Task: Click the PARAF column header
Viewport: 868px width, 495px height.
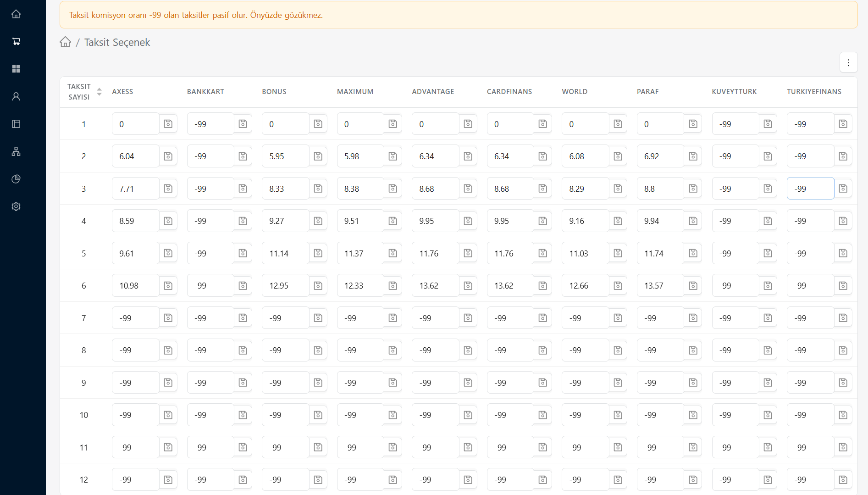Action: point(647,92)
